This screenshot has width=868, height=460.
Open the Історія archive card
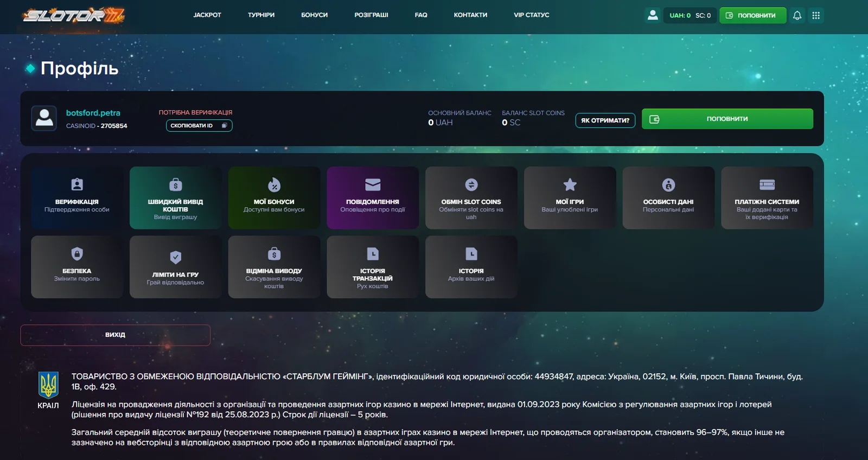point(471,267)
